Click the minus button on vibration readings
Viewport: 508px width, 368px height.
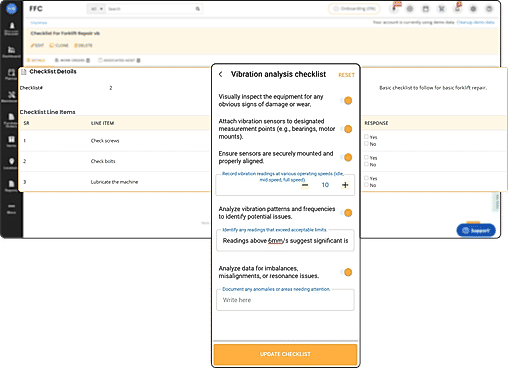(x=305, y=185)
